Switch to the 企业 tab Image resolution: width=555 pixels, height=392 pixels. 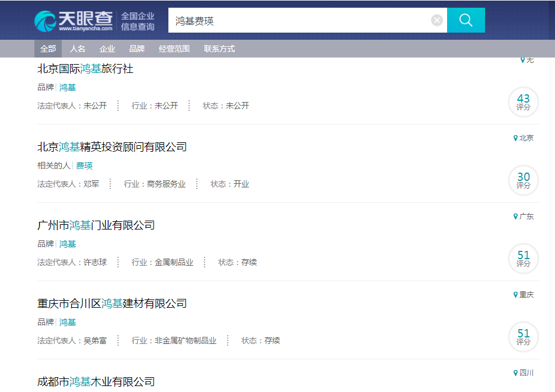click(107, 49)
